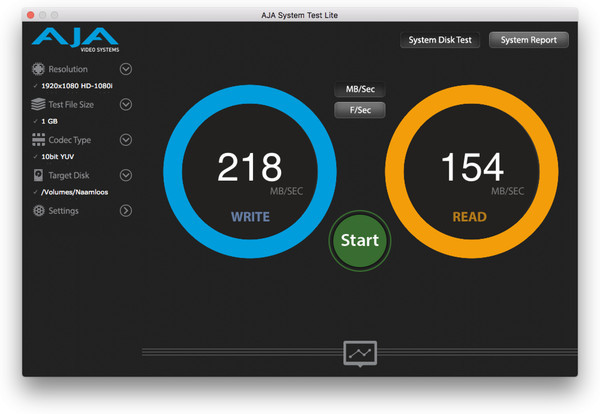Click the Resolution gear icon

click(38, 69)
